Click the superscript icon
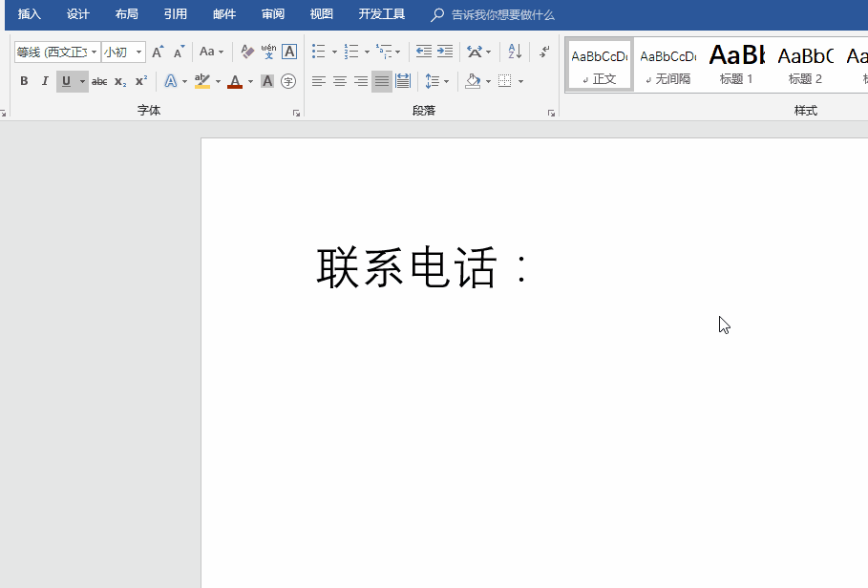Image resolution: width=868 pixels, height=588 pixels. (141, 82)
